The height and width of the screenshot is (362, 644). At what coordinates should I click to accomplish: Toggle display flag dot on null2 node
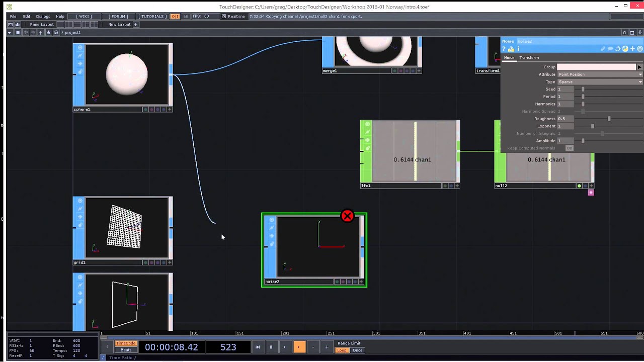(579, 186)
